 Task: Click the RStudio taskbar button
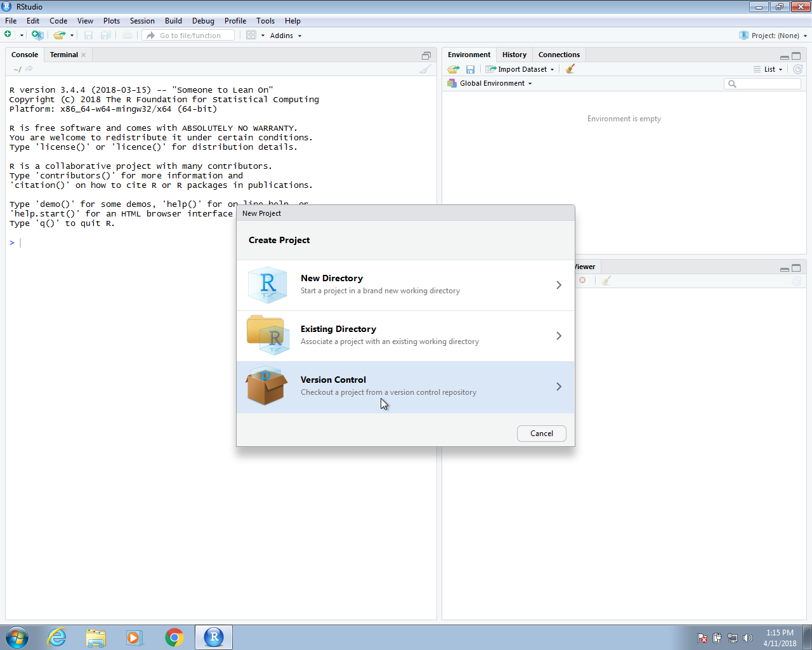pyautogui.click(x=214, y=637)
